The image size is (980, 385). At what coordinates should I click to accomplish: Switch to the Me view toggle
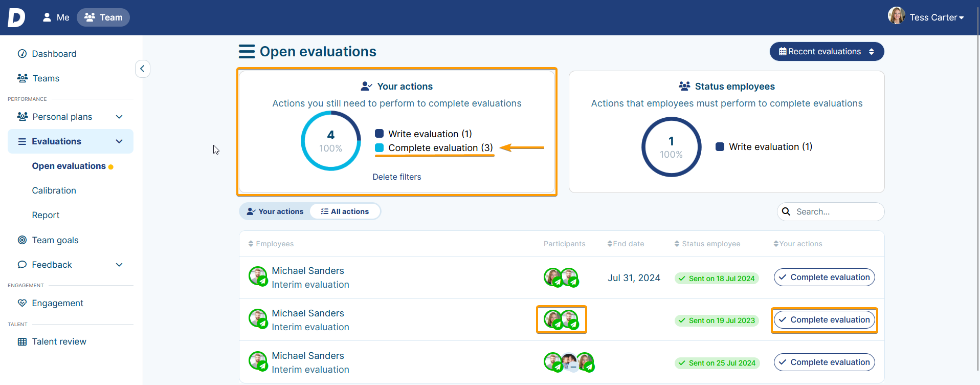click(x=56, y=17)
